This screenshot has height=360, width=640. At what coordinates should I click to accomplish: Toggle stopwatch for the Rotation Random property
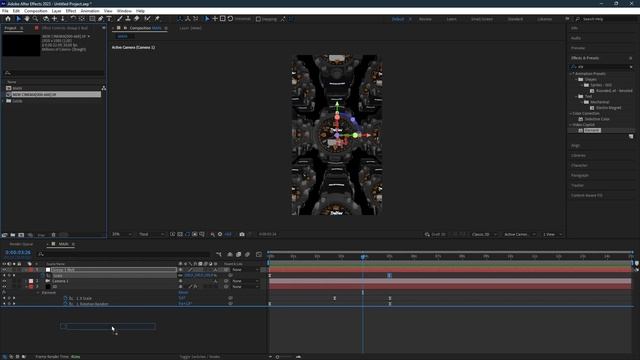click(65, 304)
